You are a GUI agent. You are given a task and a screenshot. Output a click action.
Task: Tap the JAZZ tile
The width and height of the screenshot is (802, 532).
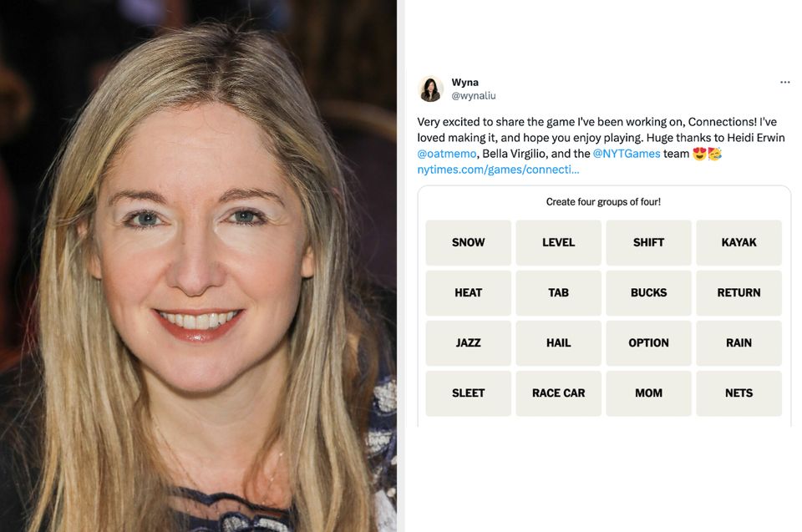[468, 342]
